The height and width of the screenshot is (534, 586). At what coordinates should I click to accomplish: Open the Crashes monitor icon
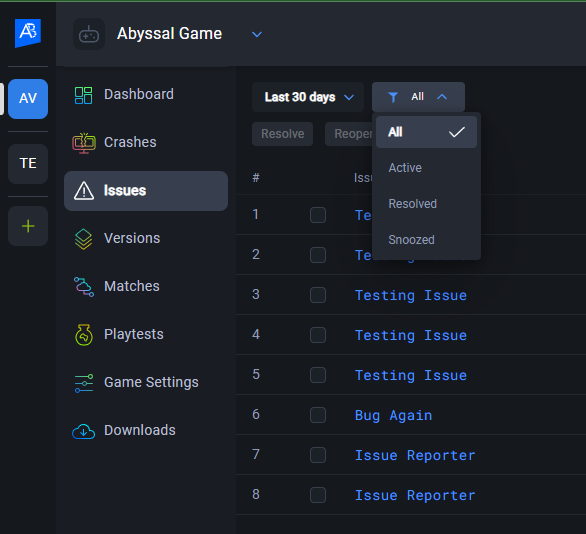(x=84, y=143)
